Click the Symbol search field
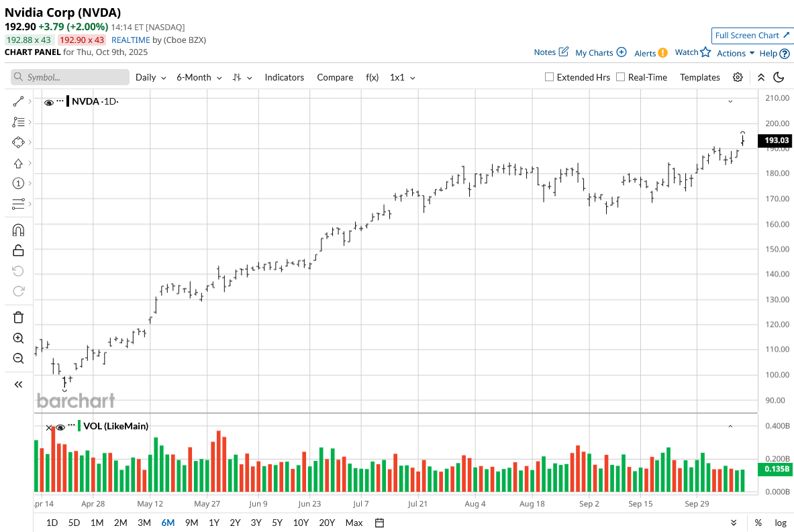794x532 pixels. 70,77
